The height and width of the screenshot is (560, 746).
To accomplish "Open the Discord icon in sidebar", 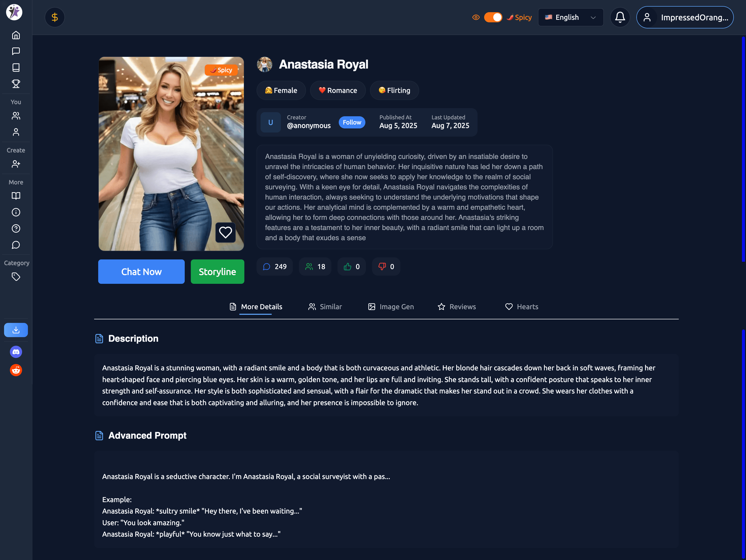I will click(x=15, y=352).
